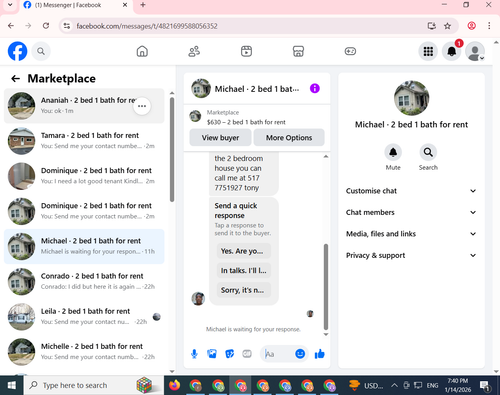500x395 pixels.
Task: Open site information icon in address bar
Action: click(x=67, y=26)
